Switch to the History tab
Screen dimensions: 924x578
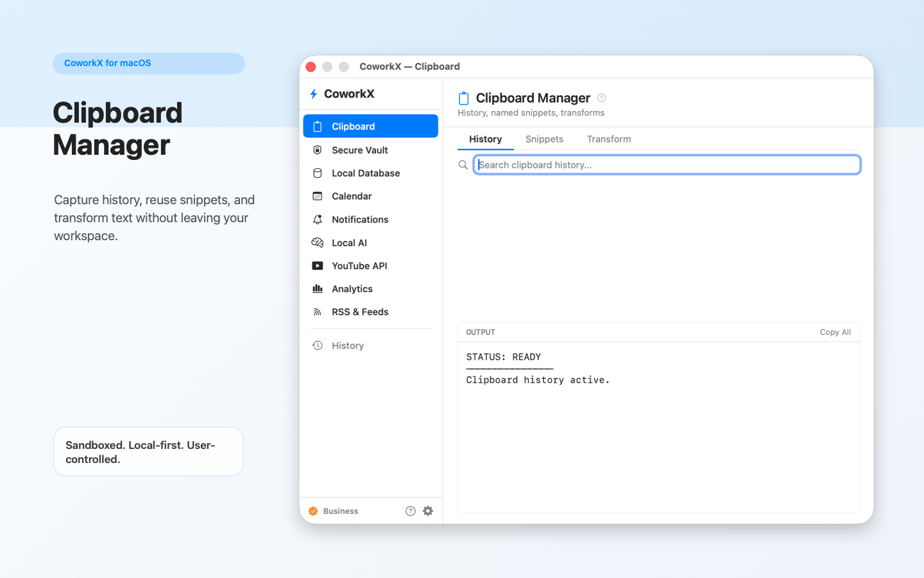[x=485, y=139]
